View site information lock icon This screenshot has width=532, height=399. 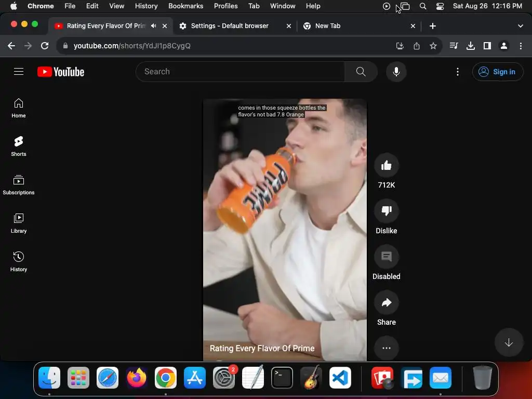[x=65, y=46]
